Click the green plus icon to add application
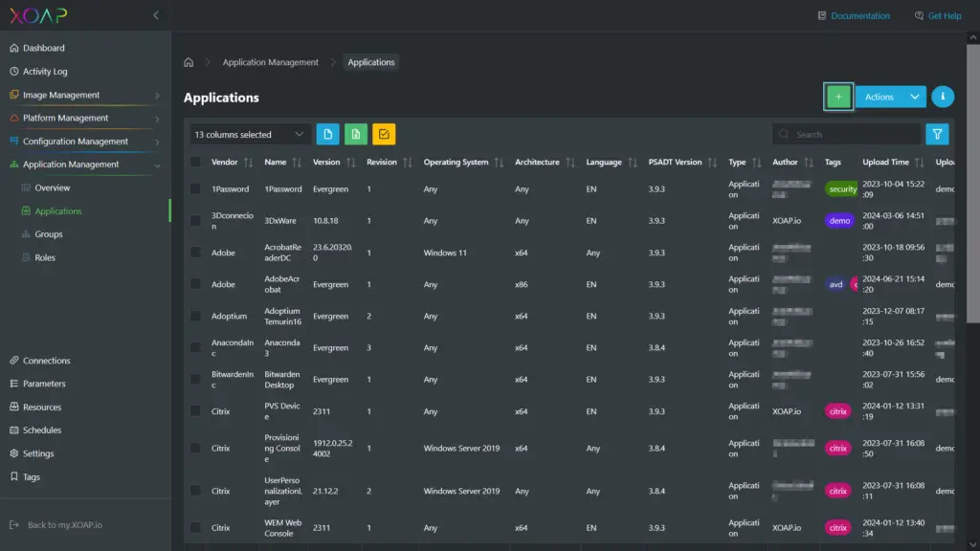The width and height of the screenshot is (980, 551). pyautogui.click(x=837, y=96)
